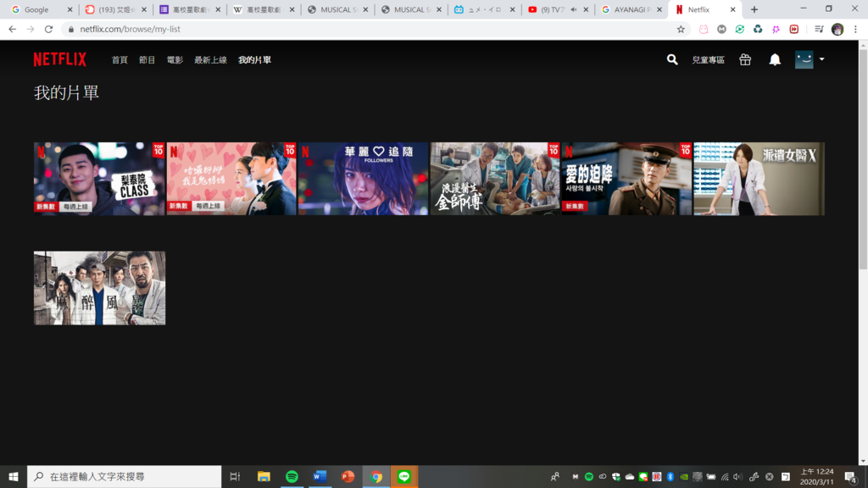The width and height of the screenshot is (868, 488).
Task: Switch to the YouTube (9) TV tab
Action: 557,9
